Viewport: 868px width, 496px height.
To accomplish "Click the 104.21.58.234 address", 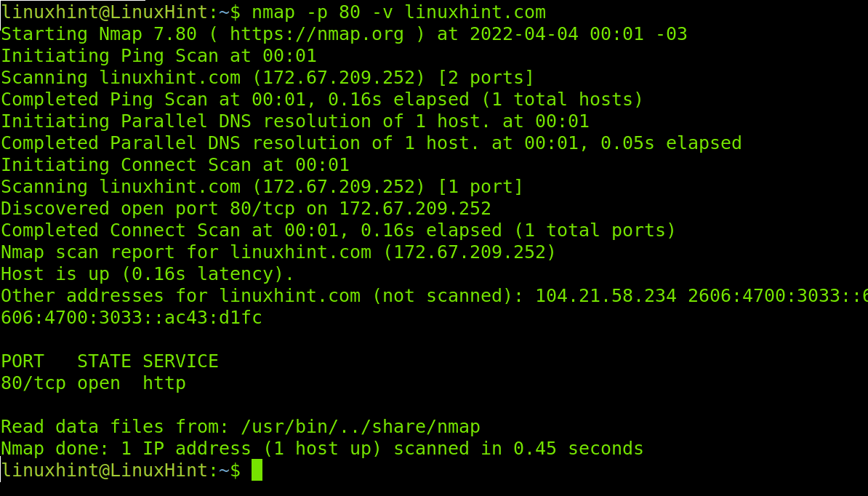I will pos(606,296).
